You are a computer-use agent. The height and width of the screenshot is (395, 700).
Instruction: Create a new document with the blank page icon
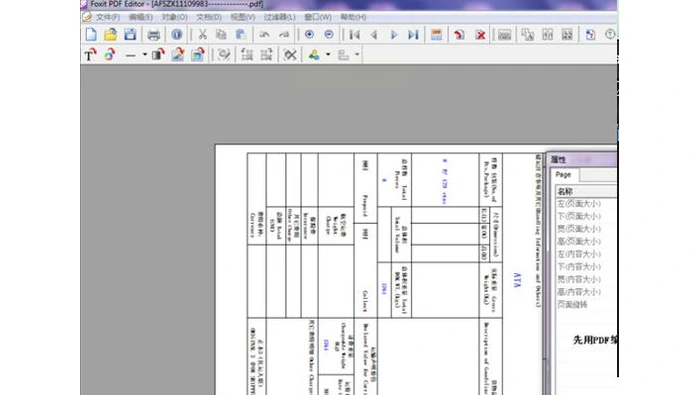[x=91, y=34]
